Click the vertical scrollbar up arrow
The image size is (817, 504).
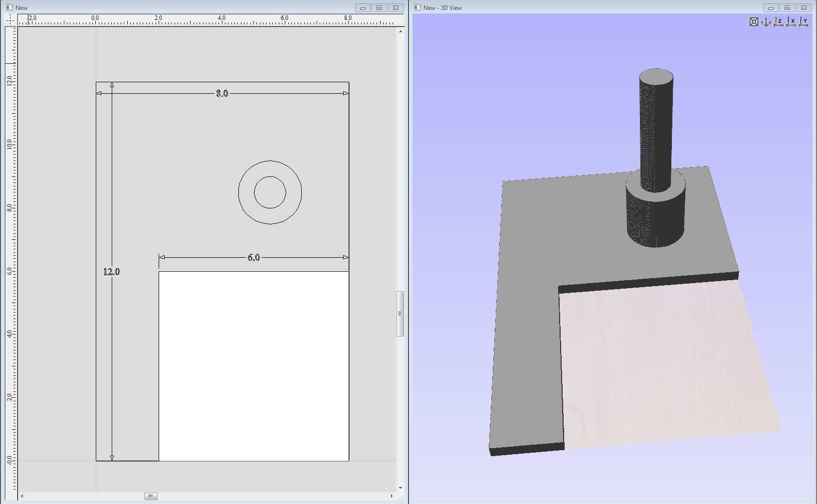pos(400,31)
